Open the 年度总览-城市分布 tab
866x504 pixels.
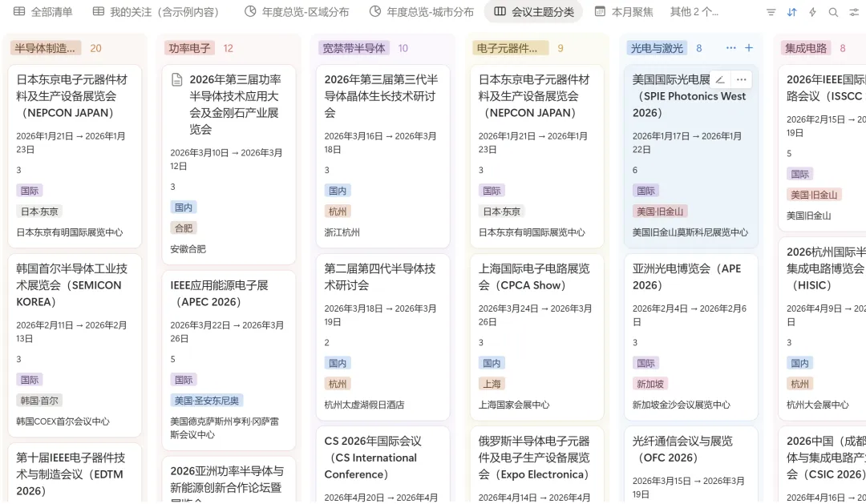tap(422, 11)
